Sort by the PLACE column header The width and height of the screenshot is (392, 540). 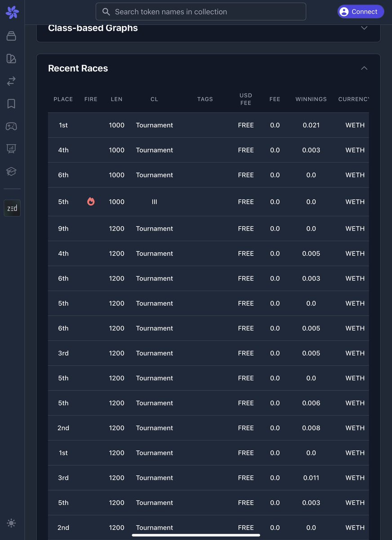(63, 99)
